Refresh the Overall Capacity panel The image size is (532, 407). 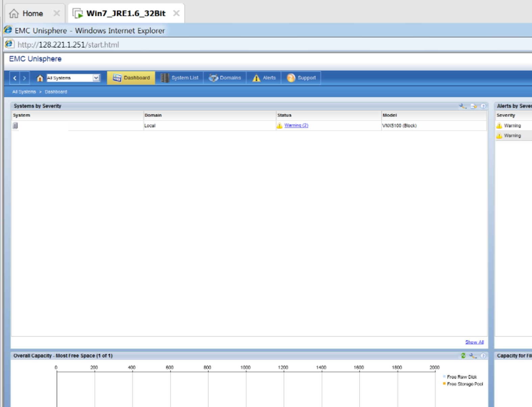click(463, 356)
